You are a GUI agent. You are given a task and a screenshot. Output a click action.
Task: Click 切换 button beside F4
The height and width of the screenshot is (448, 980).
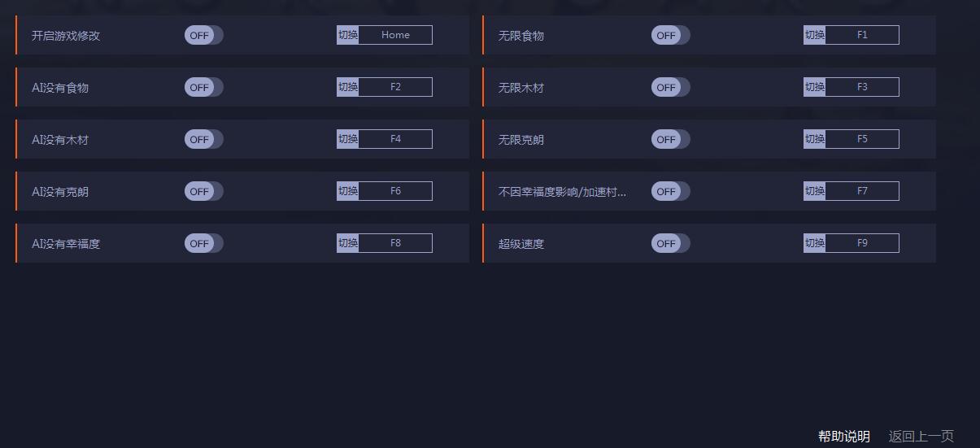[x=348, y=139]
